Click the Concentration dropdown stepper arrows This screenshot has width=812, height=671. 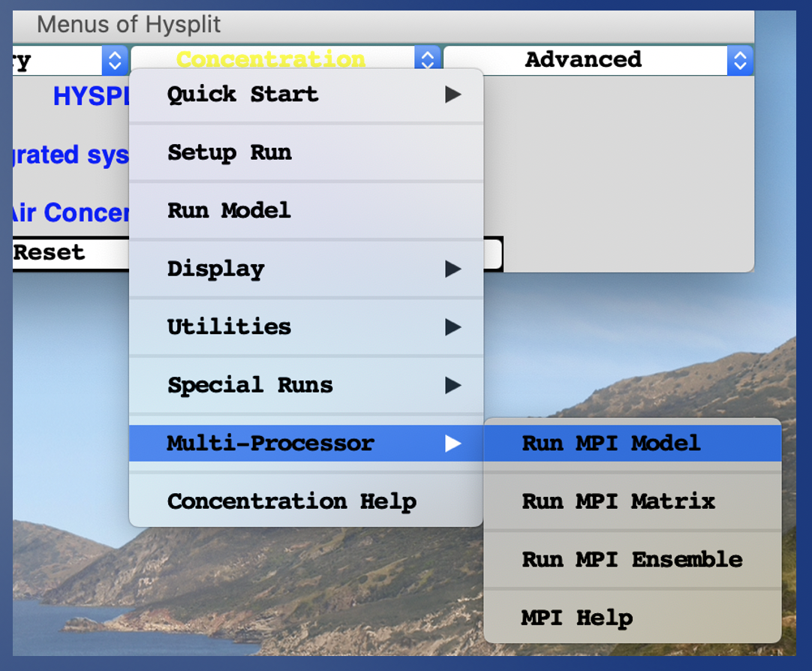(427, 59)
